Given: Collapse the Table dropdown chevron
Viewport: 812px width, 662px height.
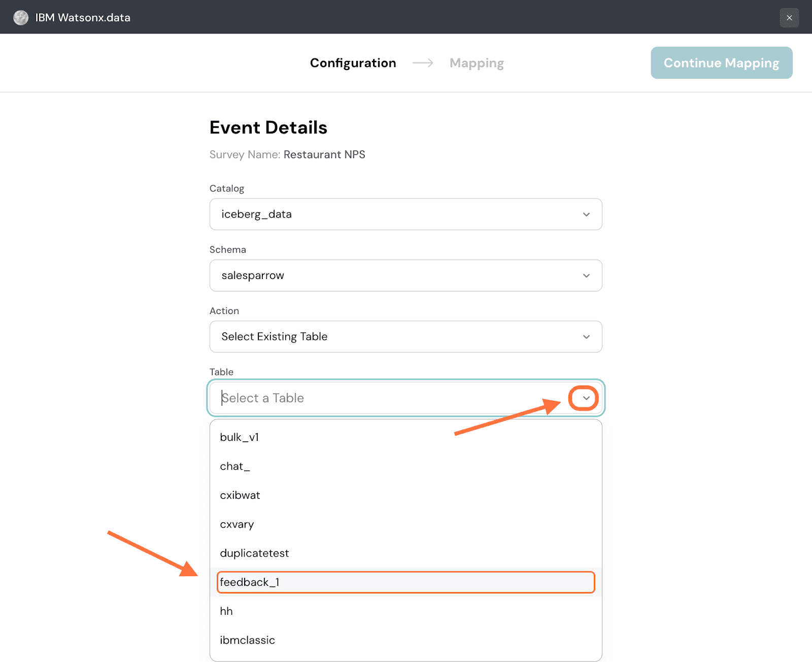Looking at the screenshot, I should coord(586,398).
